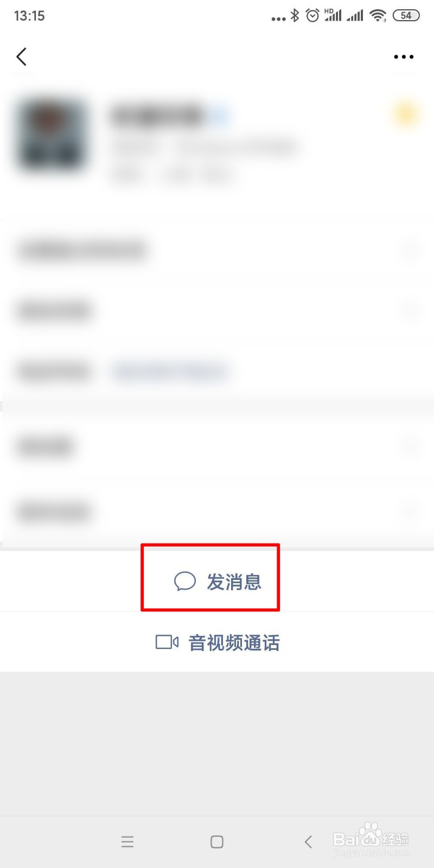Tap the chat bubble icon beside 发消息
The image size is (434, 868).
[185, 581]
